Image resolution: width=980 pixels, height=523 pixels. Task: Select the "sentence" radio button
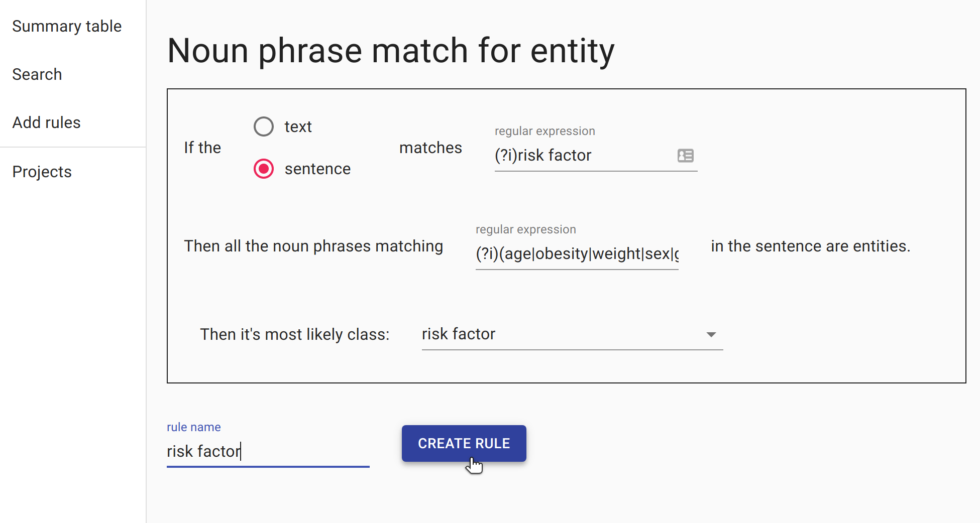pos(264,169)
